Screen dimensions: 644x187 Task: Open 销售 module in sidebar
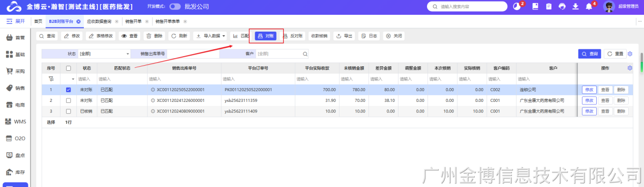click(15, 88)
